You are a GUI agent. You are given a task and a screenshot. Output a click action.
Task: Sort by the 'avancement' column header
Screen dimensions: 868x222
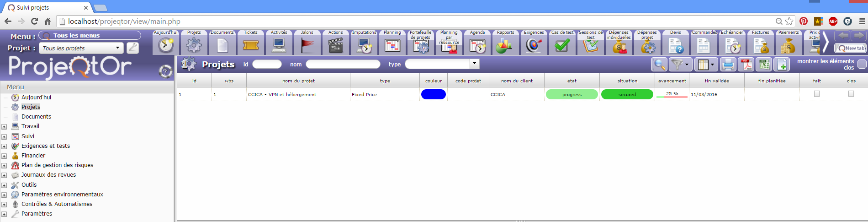tap(672, 81)
